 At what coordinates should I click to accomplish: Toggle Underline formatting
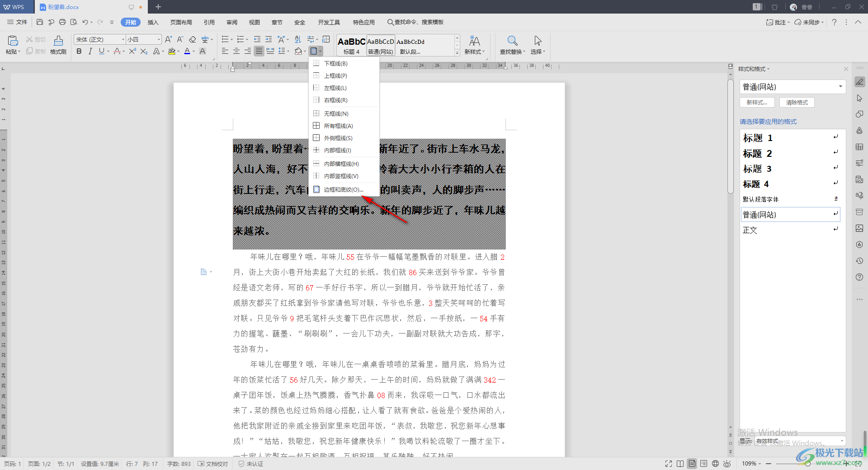pyautogui.click(x=101, y=52)
